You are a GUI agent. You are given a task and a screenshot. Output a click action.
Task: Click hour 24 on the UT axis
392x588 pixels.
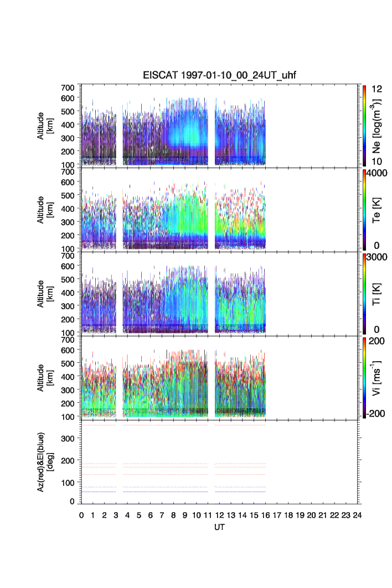coord(358,515)
